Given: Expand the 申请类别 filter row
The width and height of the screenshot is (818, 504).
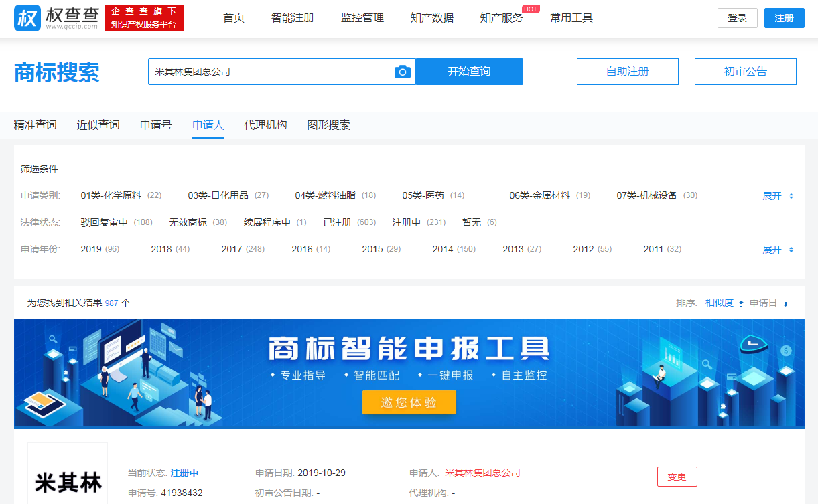Looking at the screenshot, I should 778,196.
